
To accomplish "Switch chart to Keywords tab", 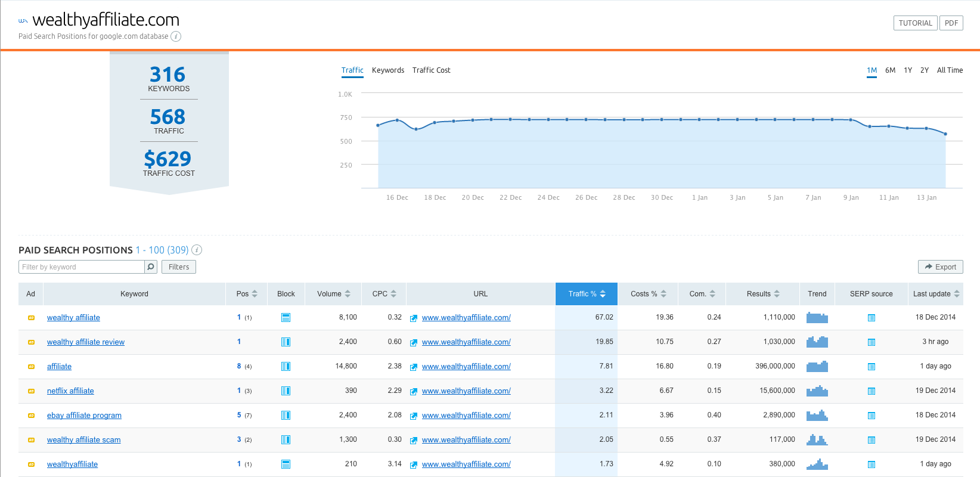I will point(388,70).
